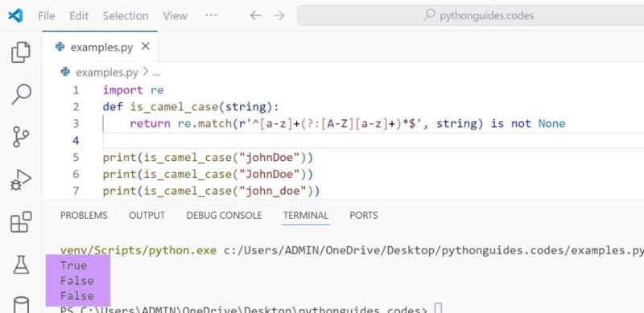Close the examples.py editor tab
This screenshot has width=644, height=313.
146,47
